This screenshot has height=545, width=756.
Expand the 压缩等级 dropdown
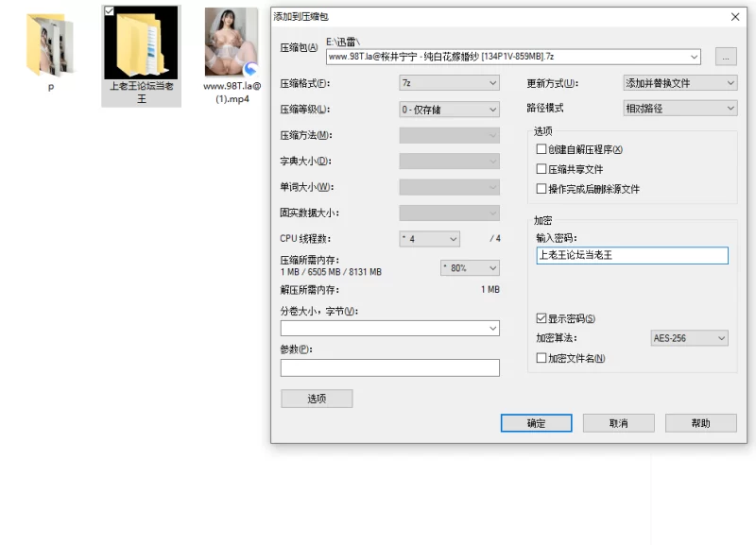click(449, 110)
